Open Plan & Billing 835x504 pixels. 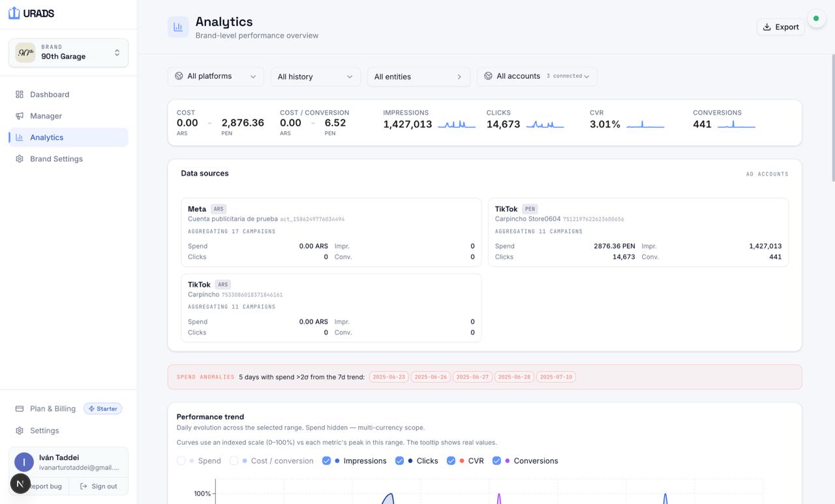click(x=53, y=409)
